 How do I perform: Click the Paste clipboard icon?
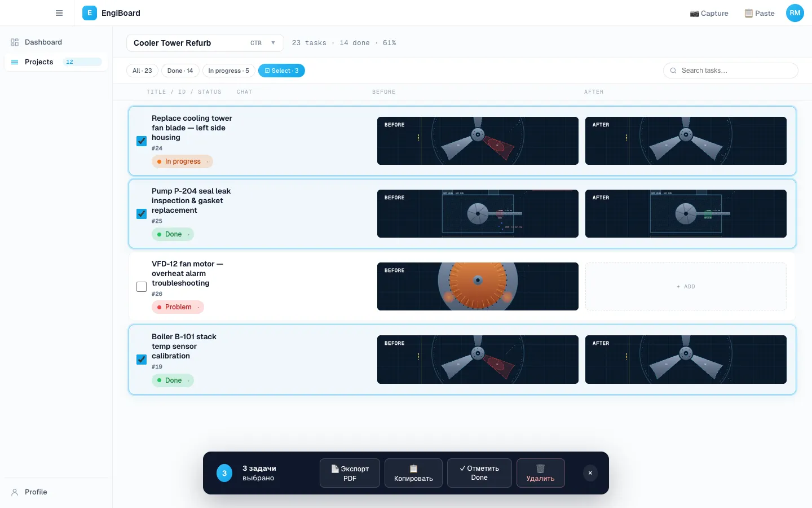coord(749,14)
